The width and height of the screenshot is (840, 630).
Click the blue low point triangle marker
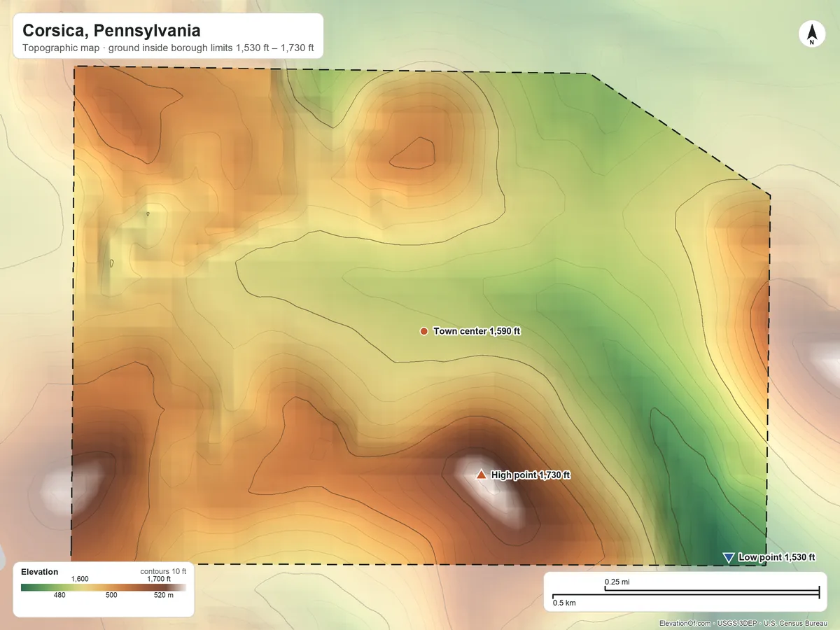(728, 558)
